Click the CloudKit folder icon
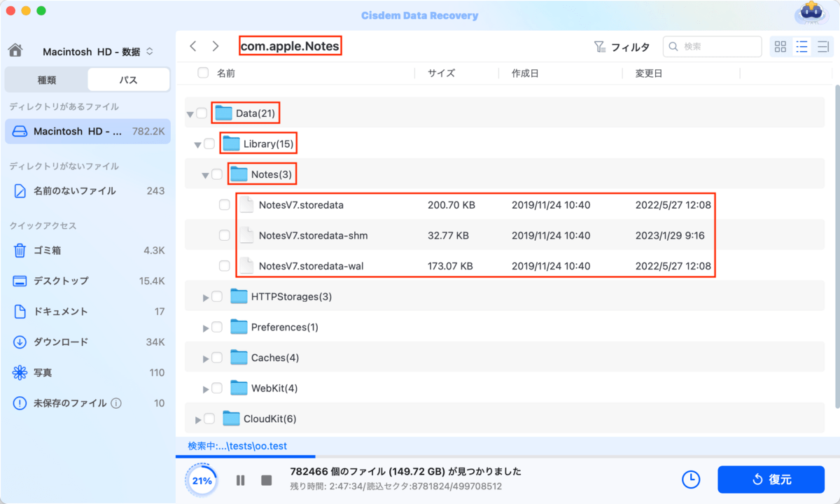The width and height of the screenshot is (840, 504). click(232, 419)
